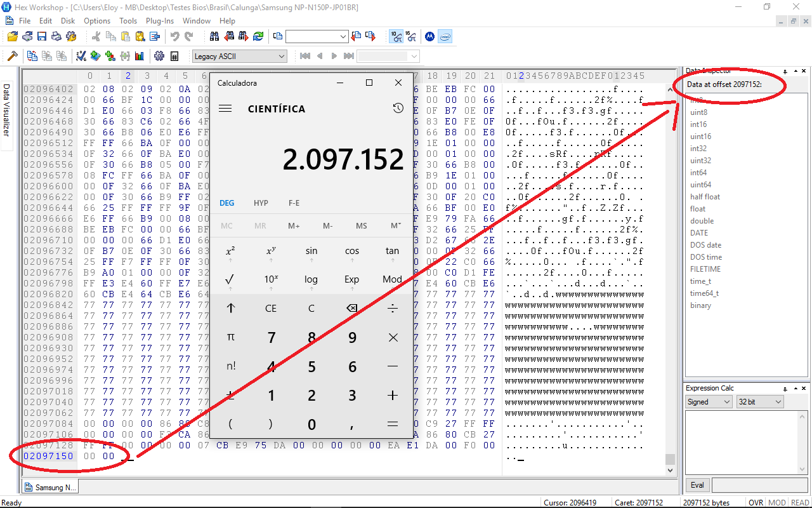The image size is (812, 508).
Task: Click the add structure green plus icon
Action: [110, 56]
